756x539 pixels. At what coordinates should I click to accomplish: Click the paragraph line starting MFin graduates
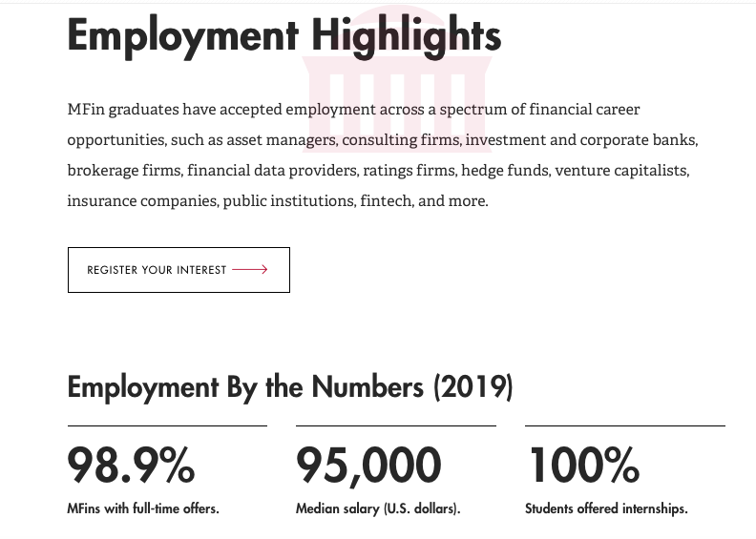coord(353,110)
